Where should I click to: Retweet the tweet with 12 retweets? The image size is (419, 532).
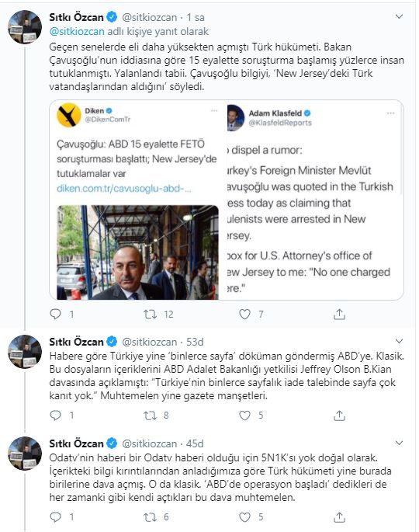(x=150, y=315)
